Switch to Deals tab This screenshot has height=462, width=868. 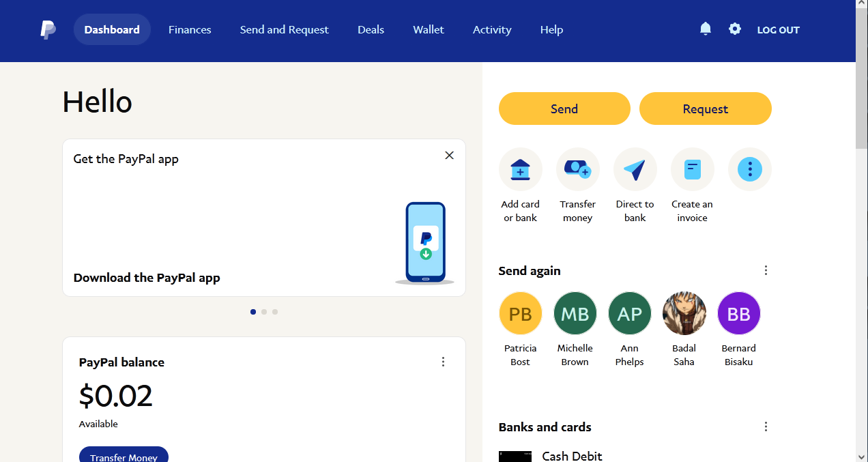coord(371,29)
